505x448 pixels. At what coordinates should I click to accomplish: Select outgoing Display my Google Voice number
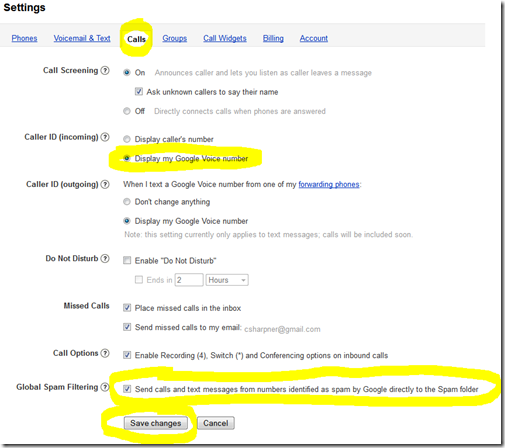point(127,221)
